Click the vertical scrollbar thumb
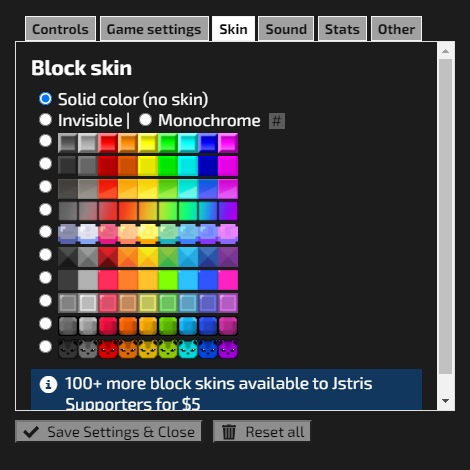This screenshot has height=470, width=470. tap(445, 217)
